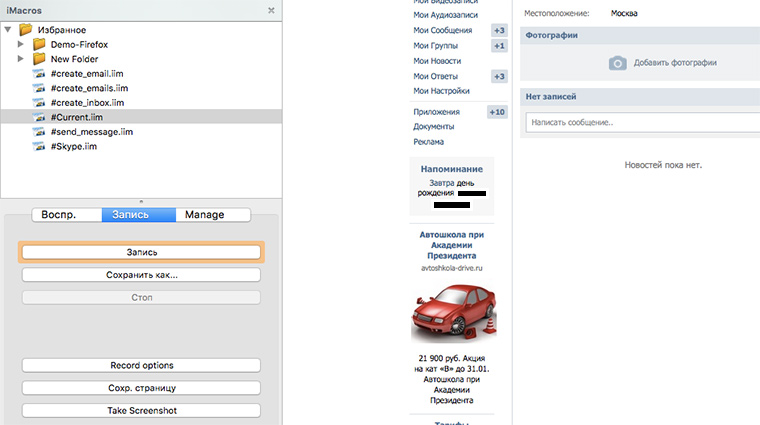Click the #send_message.iim macro file icon
This screenshot has width=760, height=425.
pyautogui.click(x=39, y=132)
